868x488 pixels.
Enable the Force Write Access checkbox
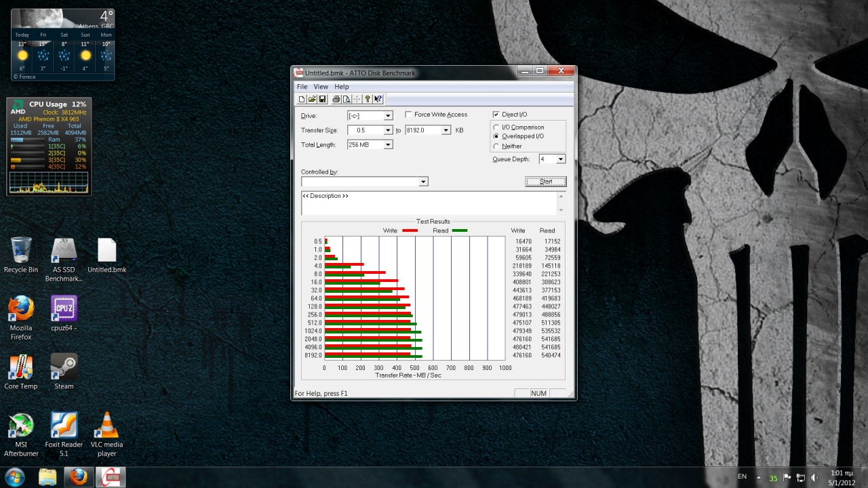tap(408, 115)
